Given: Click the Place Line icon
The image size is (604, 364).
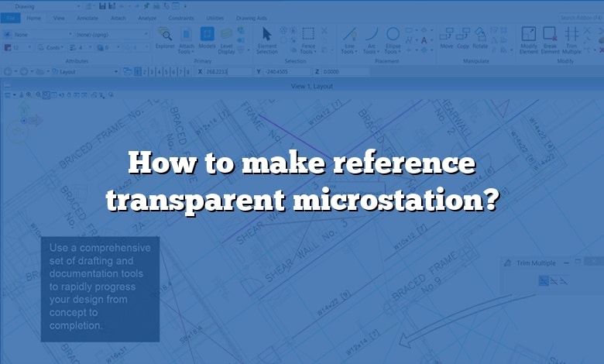Looking at the screenshot, I should click(350, 34).
